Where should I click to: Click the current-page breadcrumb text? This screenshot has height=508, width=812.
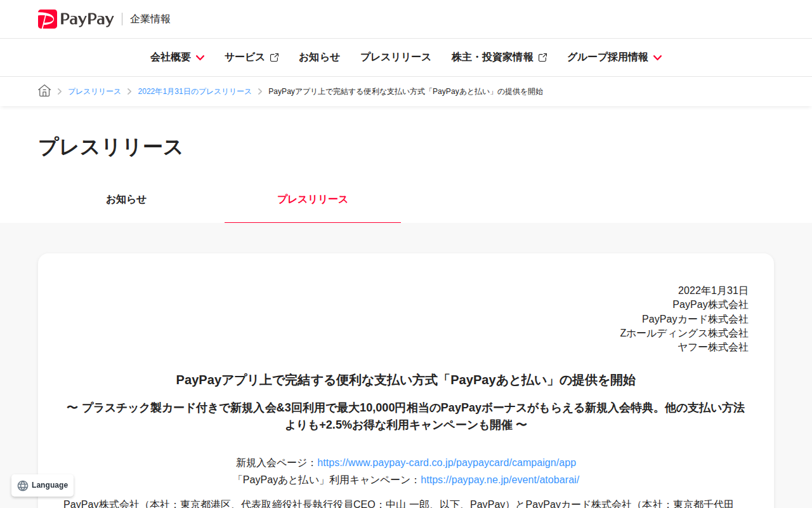(406, 91)
